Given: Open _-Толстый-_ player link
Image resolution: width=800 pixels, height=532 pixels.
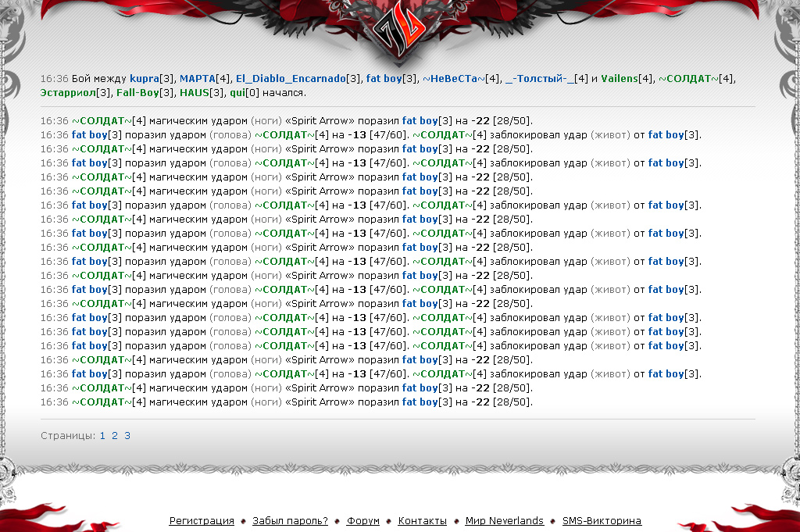Looking at the screenshot, I should pos(540,79).
